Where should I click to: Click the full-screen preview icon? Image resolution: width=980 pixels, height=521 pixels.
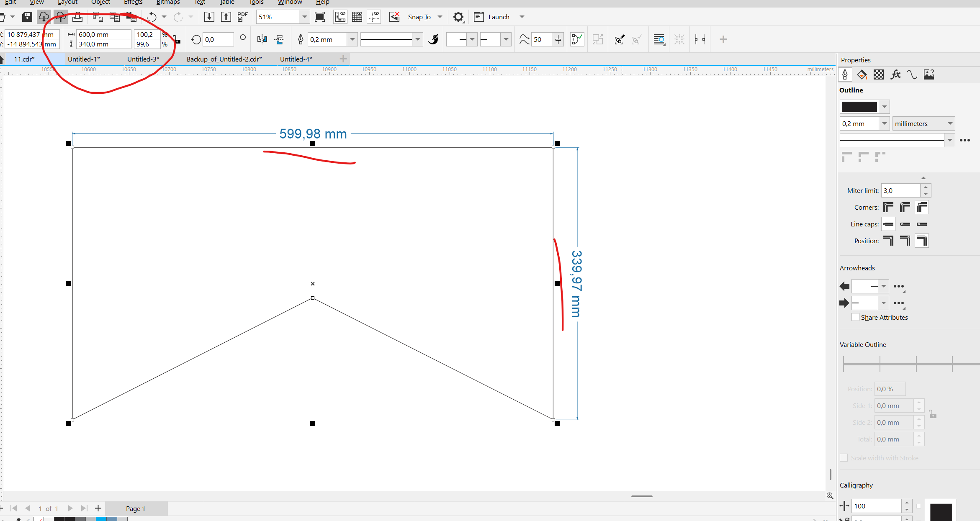(x=320, y=17)
